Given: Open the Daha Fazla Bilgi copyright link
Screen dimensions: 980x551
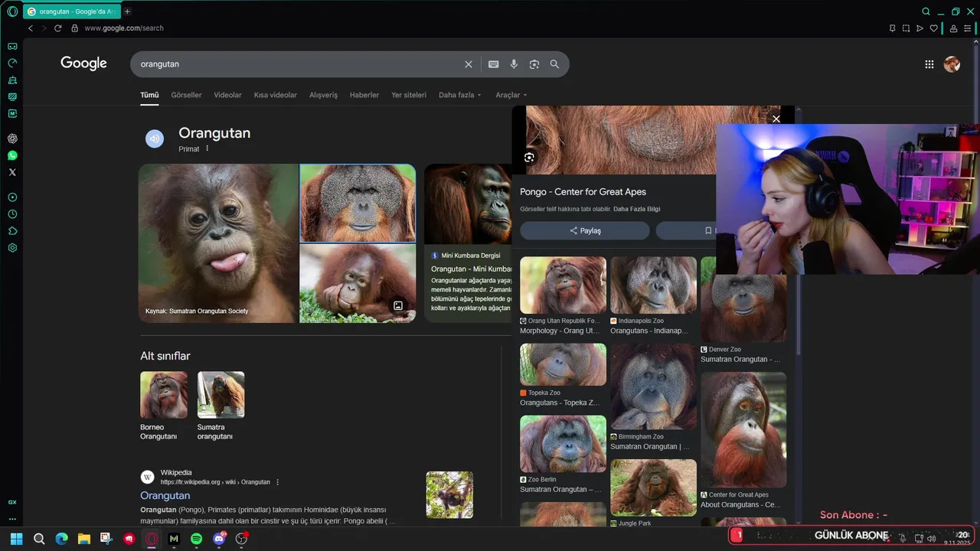Looking at the screenshot, I should coord(637,209).
